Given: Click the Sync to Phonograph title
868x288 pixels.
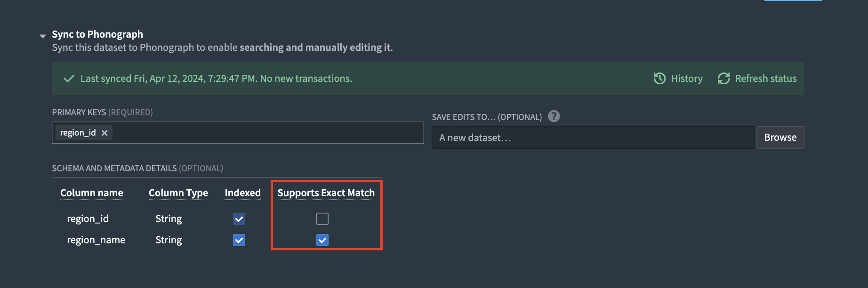Looking at the screenshot, I should point(97,34).
